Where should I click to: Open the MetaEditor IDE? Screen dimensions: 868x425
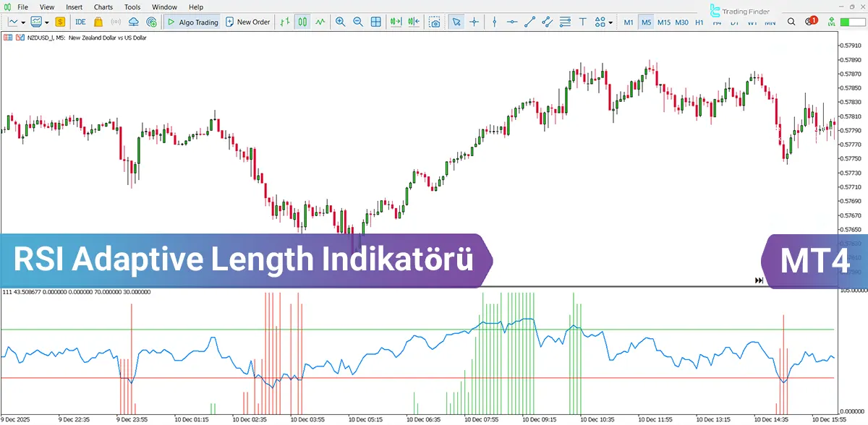pos(80,22)
